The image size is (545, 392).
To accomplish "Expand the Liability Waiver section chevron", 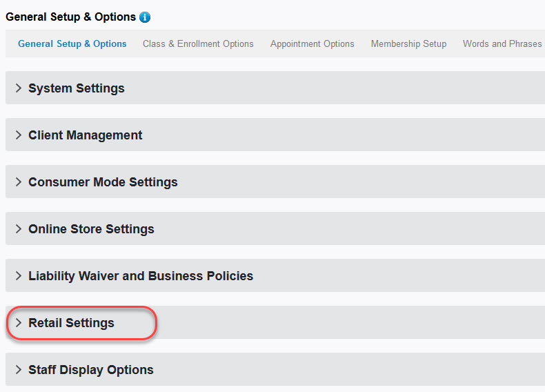I will coord(19,276).
